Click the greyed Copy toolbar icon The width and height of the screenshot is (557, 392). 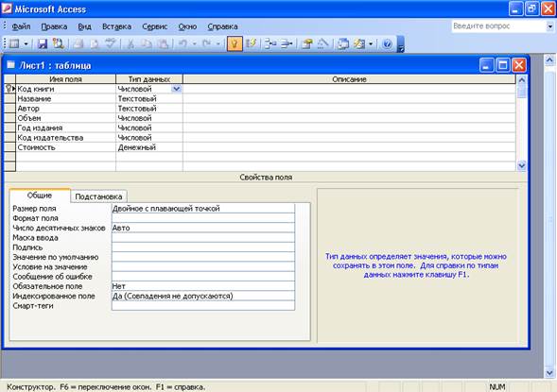pyautogui.click(x=147, y=44)
